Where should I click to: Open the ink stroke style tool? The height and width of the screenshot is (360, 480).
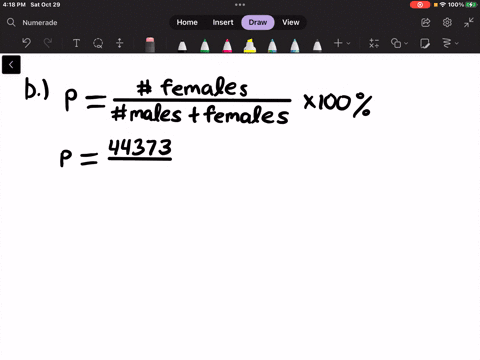pos(447,43)
